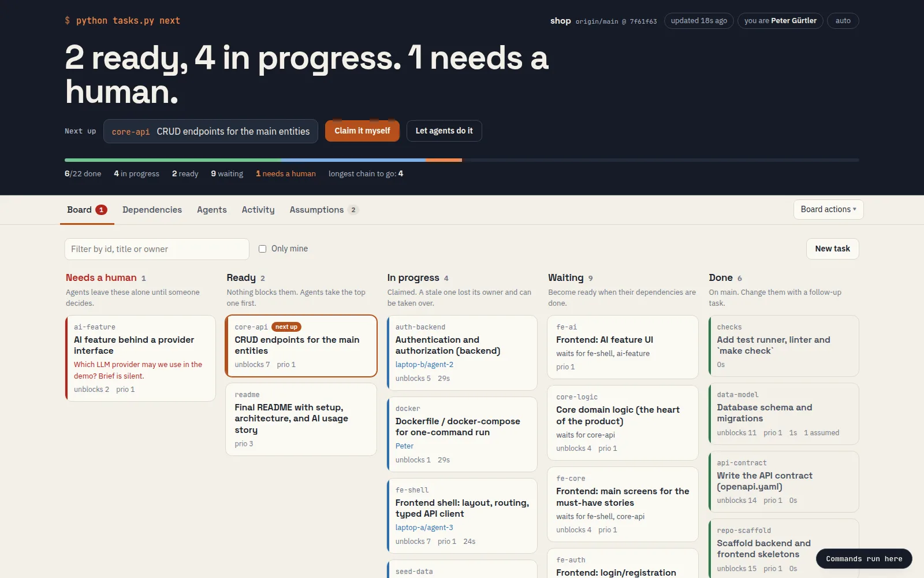Screen dimensions: 924x578
Task: Open the auth-backend Authentication card
Action: (x=462, y=353)
